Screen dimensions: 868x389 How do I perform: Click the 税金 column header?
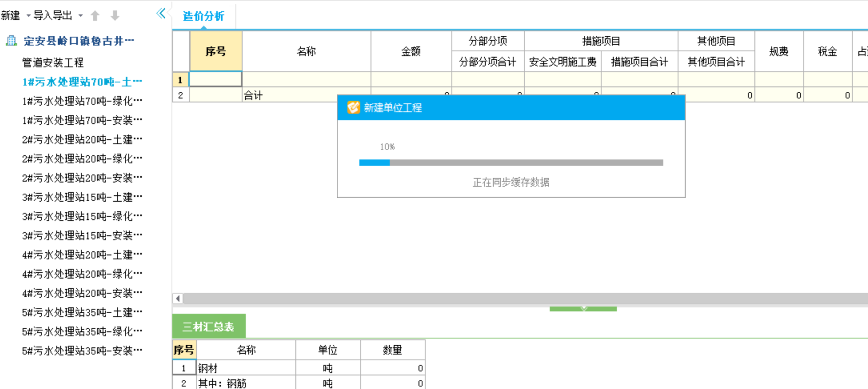pyautogui.click(x=827, y=51)
